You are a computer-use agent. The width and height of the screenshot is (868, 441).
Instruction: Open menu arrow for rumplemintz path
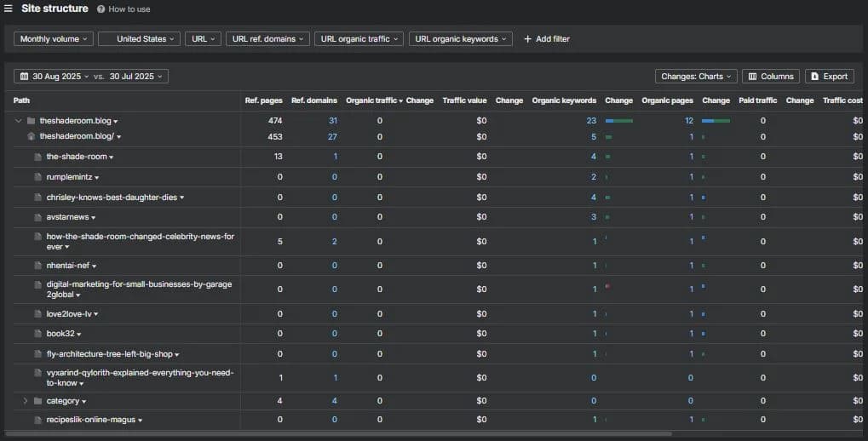(97, 178)
